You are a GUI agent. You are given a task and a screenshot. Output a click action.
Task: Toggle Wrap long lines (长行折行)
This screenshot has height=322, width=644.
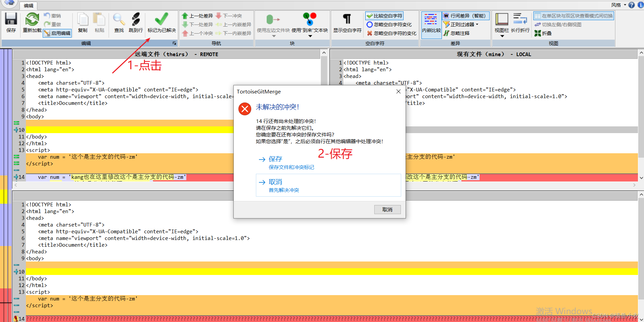point(520,23)
